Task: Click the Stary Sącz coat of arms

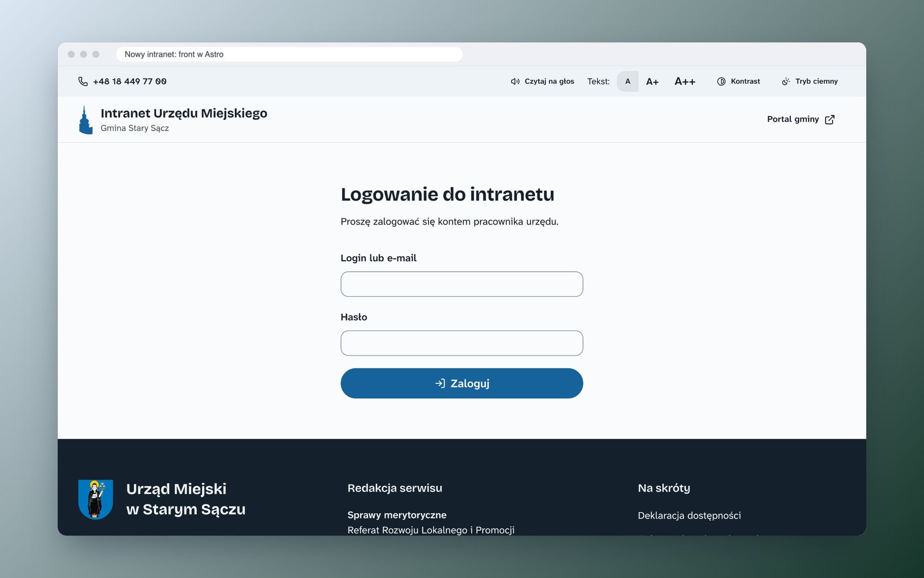Action: [x=96, y=499]
